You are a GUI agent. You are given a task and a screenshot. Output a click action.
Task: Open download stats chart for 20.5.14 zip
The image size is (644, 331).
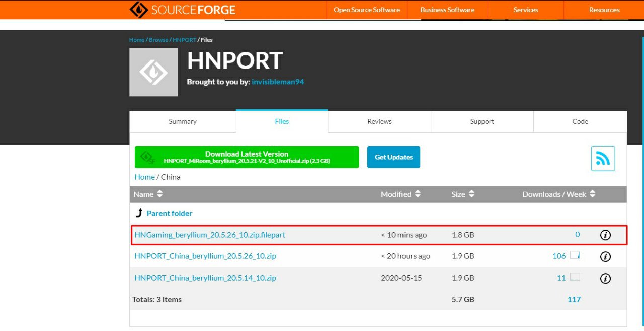point(575,277)
